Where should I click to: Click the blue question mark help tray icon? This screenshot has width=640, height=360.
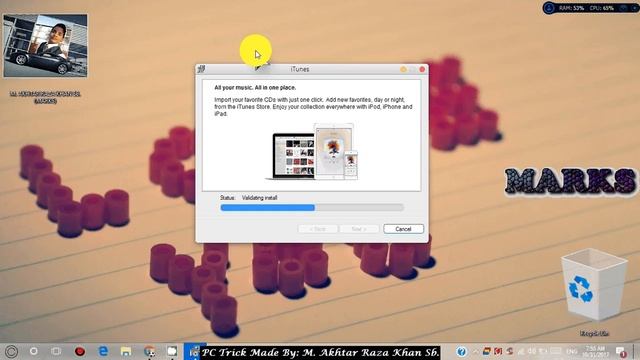462,351
